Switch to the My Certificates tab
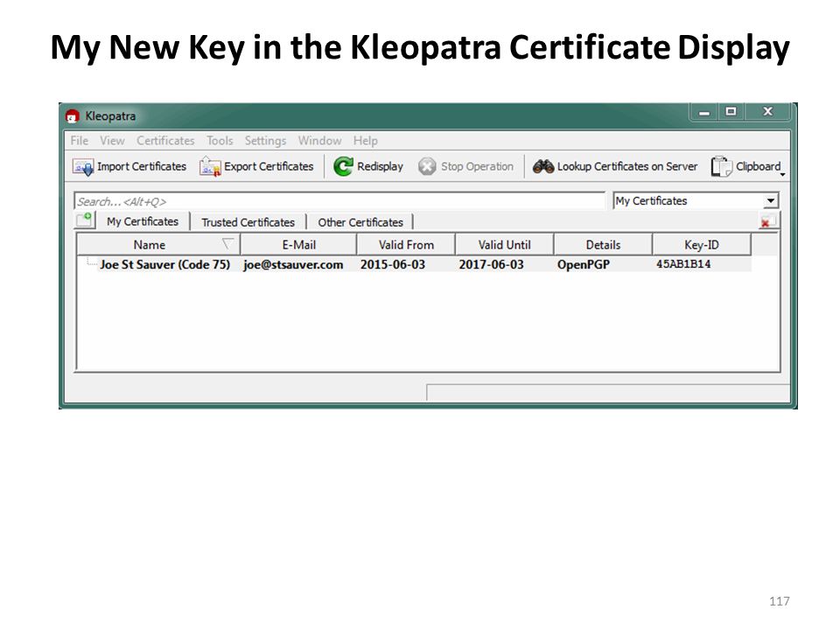840x630 pixels. (x=143, y=221)
